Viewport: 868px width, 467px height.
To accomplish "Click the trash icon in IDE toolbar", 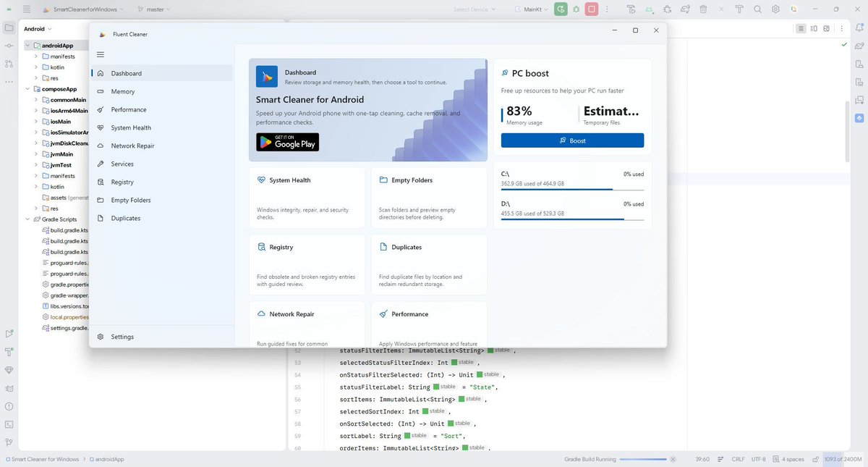I will [x=703, y=9].
